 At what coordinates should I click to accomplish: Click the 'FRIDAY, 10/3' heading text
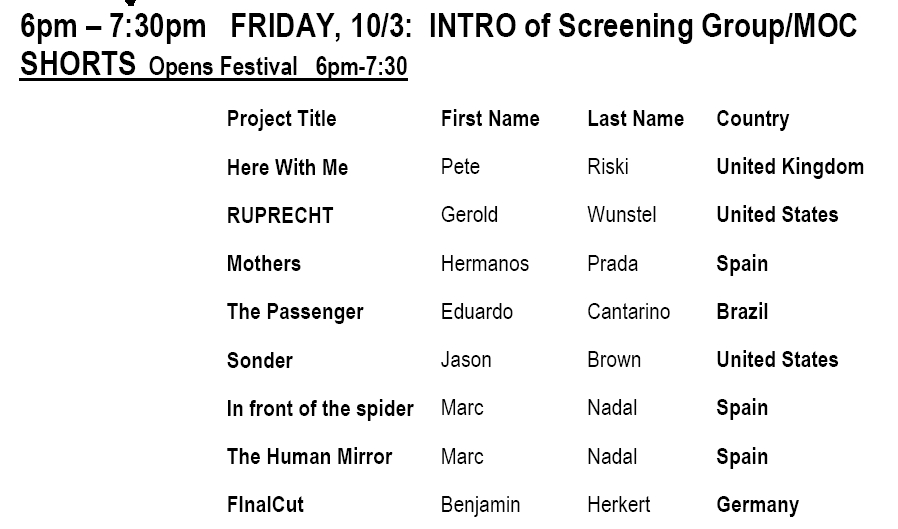tap(321, 26)
